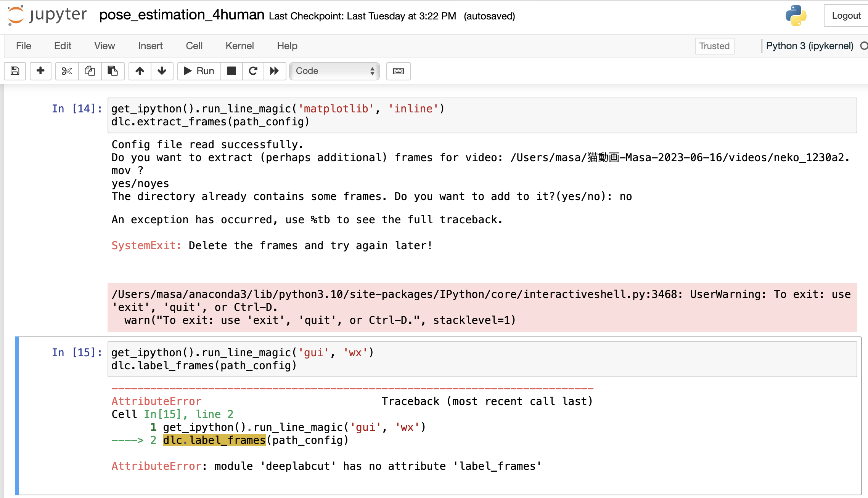
Task: Move selected cell up arrow
Action: 140,71
